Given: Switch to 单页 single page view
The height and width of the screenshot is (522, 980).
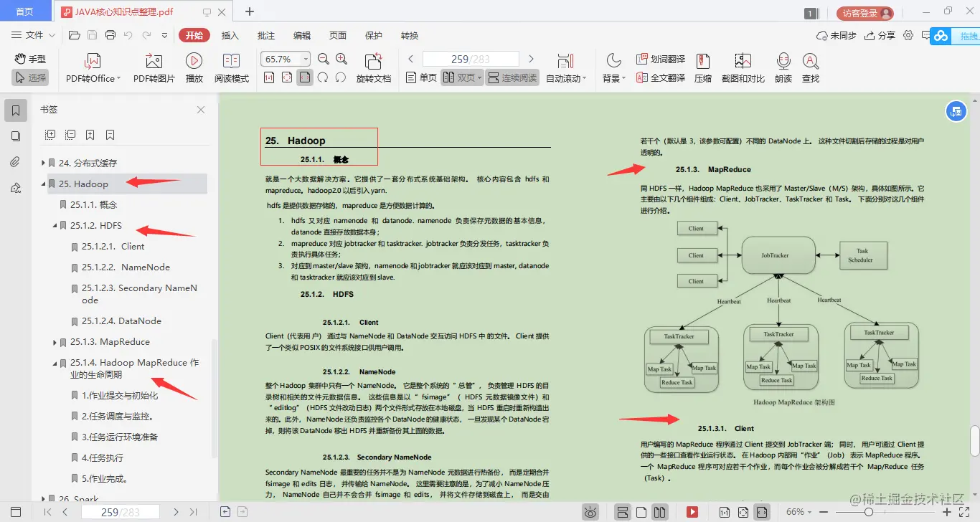Looking at the screenshot, I should click(x=421, y=77).
